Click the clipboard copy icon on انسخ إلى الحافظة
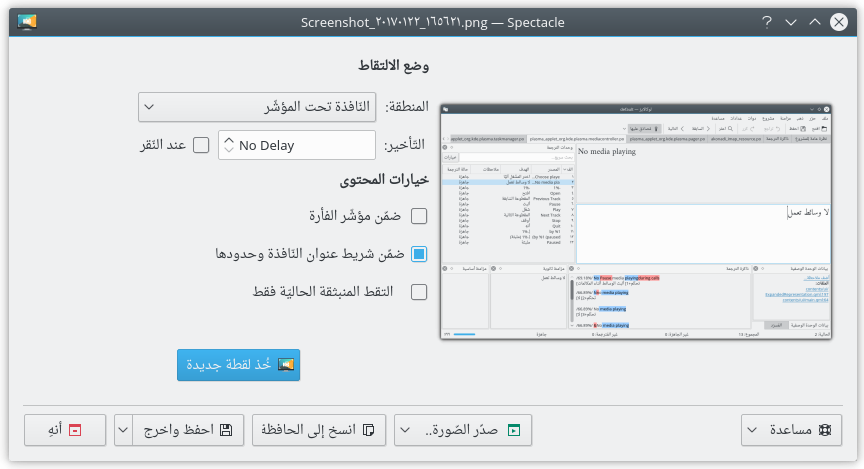The height and width of the screenshot is (469, 864). pyautogui.click(x=368, y=430)
